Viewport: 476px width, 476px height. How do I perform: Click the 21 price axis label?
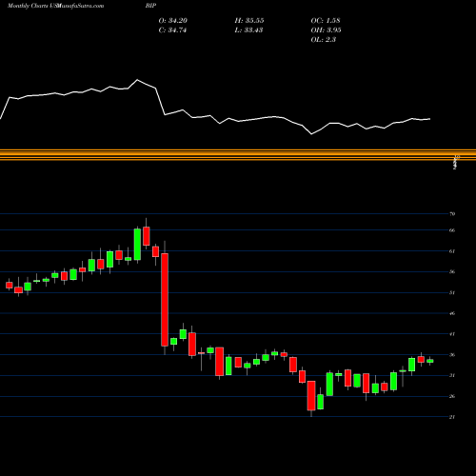point(452,417)
